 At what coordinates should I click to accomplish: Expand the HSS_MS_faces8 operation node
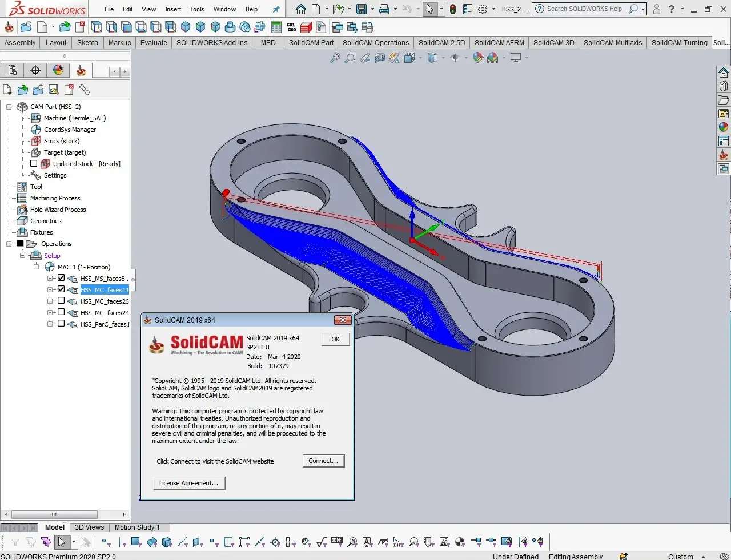(50, 279)
